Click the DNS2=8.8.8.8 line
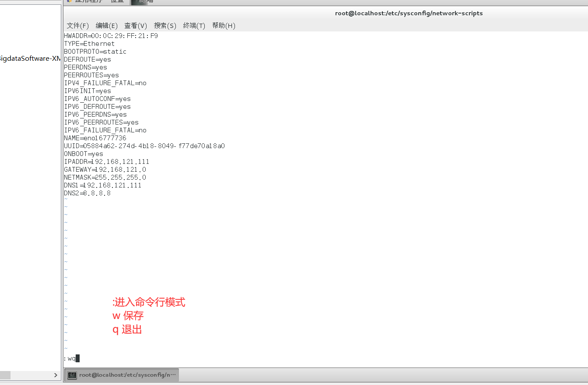The image size is (588, 385). (87, 193)
